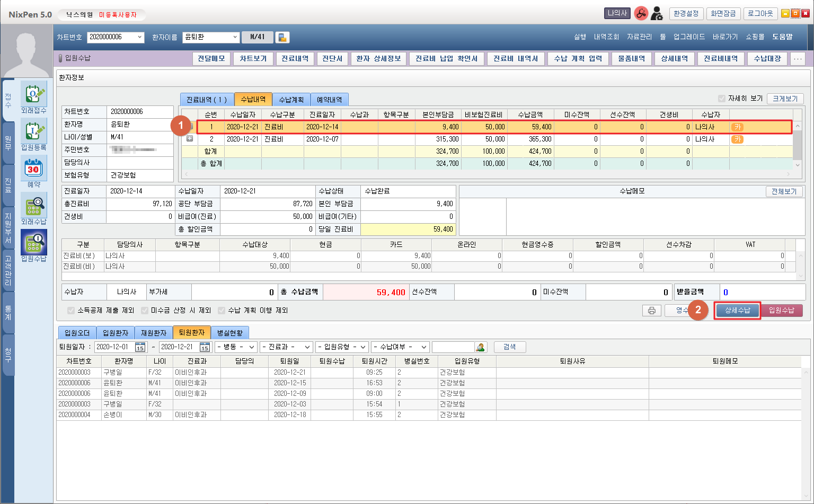Click the patient search icon beside M/41
The image size is (814, 504).
[282, 37]
